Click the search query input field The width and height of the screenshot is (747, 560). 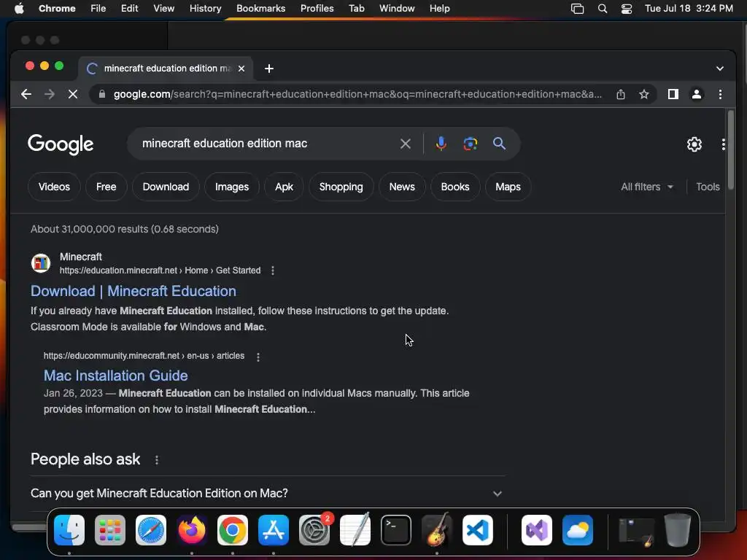267,144
